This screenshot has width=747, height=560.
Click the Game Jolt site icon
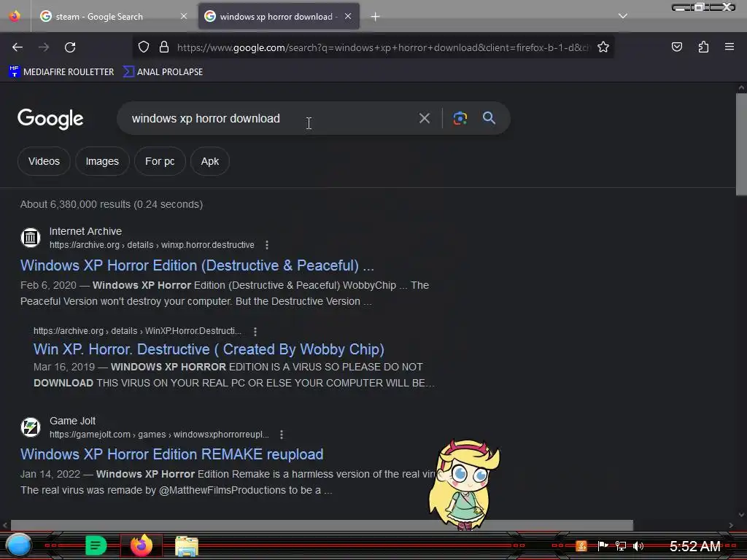(x=31, y=427)
